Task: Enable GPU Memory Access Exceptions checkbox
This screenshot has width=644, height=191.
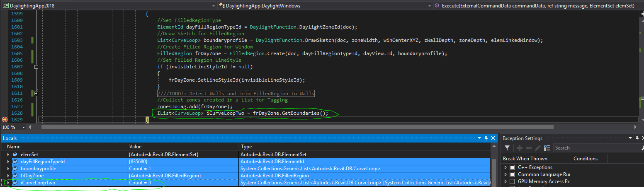Action: click(512, 181)
